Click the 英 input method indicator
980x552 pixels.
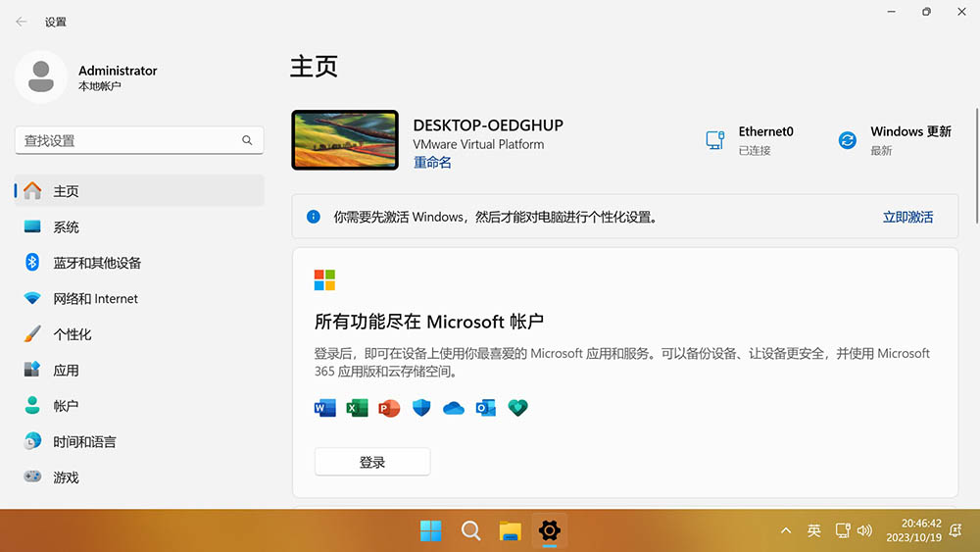(x=813, y=530)
